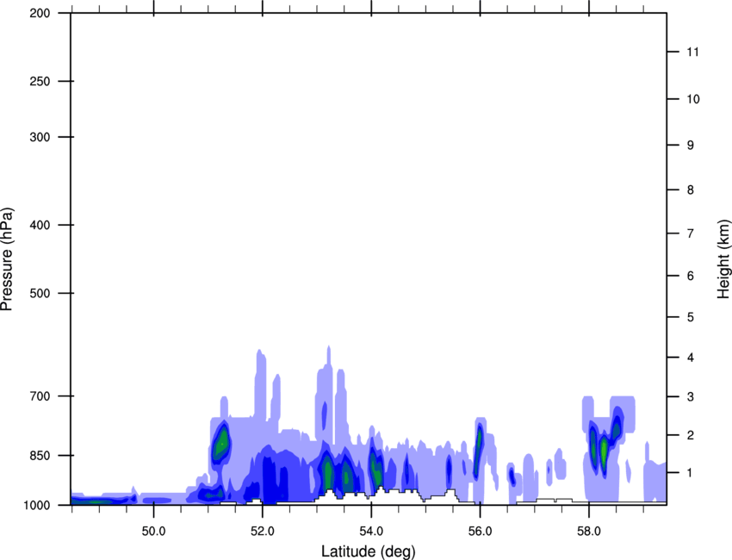Click the 58.0 latitude label

589,532
